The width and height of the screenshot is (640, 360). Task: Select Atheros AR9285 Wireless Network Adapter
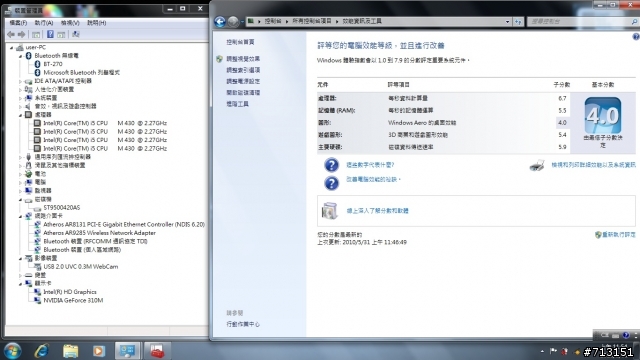(x=99, y=233)
